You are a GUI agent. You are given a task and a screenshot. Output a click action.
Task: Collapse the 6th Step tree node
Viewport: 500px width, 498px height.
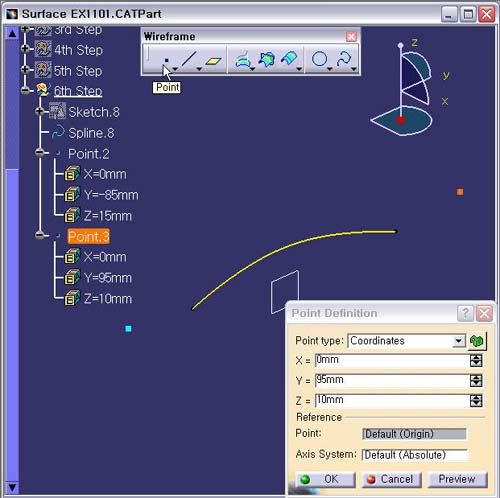[x=25, y=90]
